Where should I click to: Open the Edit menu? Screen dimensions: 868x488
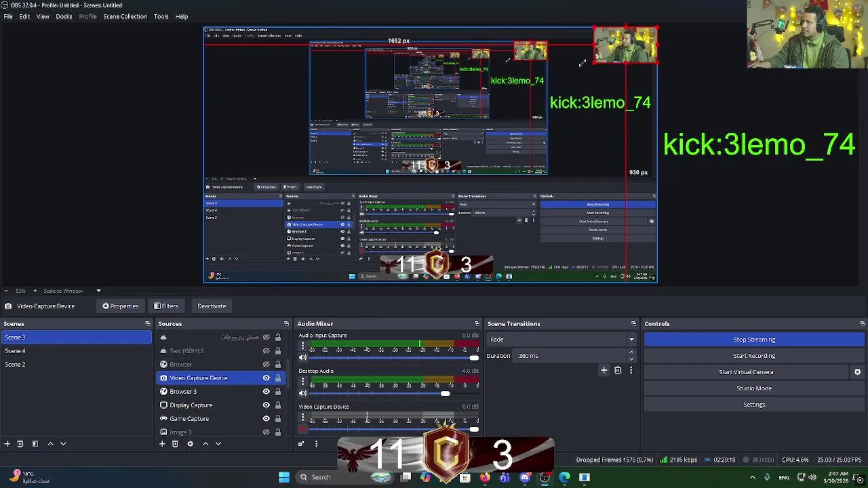click(24, 16)
